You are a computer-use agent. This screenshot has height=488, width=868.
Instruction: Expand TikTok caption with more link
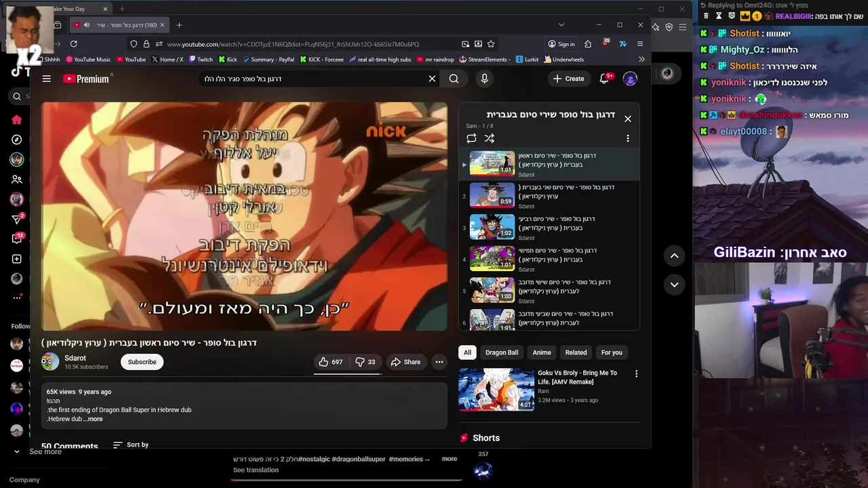[450, 459]
